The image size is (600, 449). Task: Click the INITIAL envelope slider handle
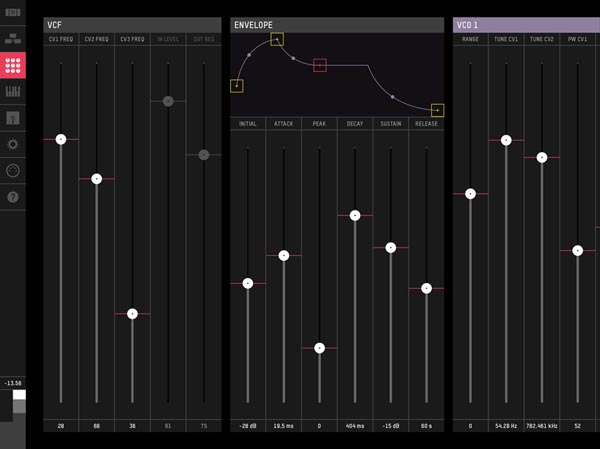pos(248,283)
